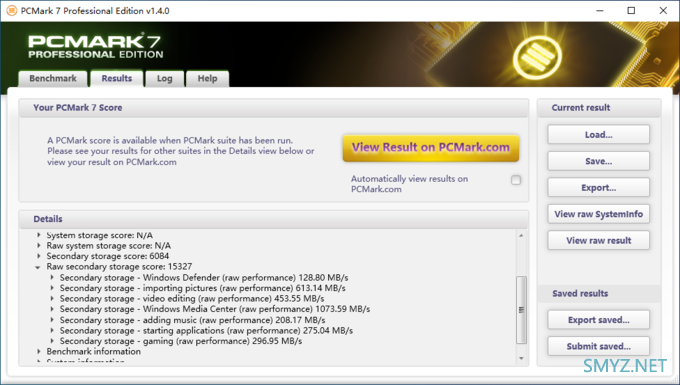Expand importing pictures raw performance row
The width and height of the screenshot is (680, 385).
52,288
